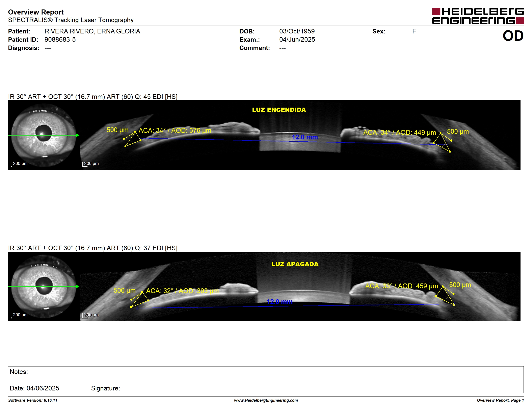Click exam date '04/Jun/2025'
Screen dimensions: 532x411
point(297,39)
